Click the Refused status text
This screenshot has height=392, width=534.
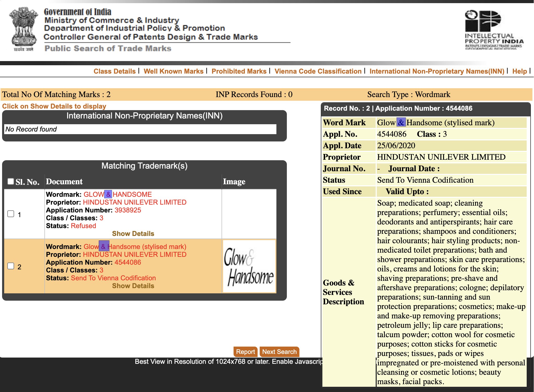point(83,226)
